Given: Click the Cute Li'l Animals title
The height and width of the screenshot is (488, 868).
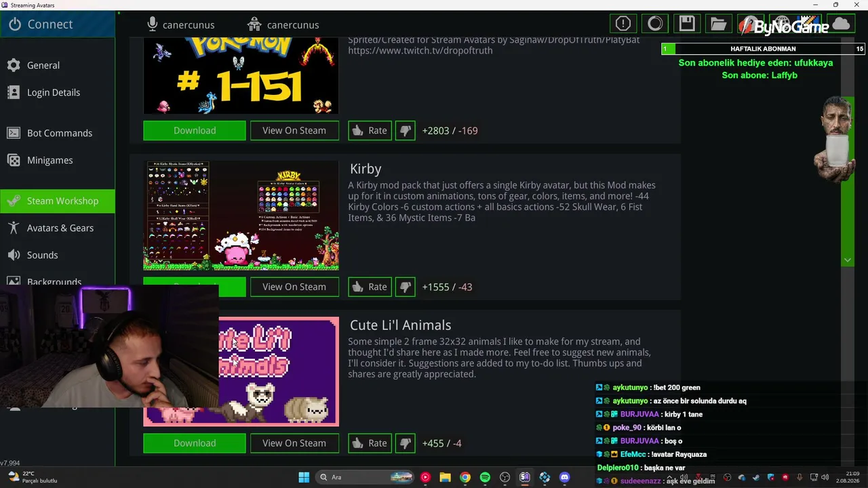Looking at the screenshot, I should (x=400, y=325).
